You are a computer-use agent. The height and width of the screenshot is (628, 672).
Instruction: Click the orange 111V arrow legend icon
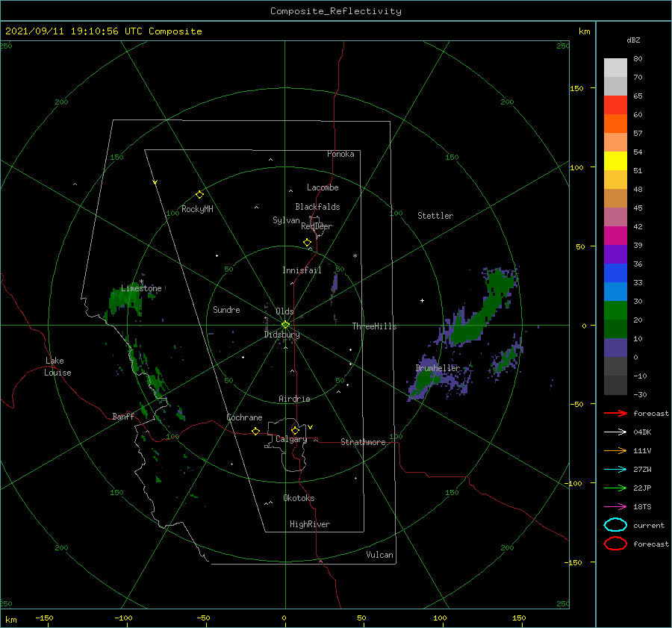(x=615, y=450)
